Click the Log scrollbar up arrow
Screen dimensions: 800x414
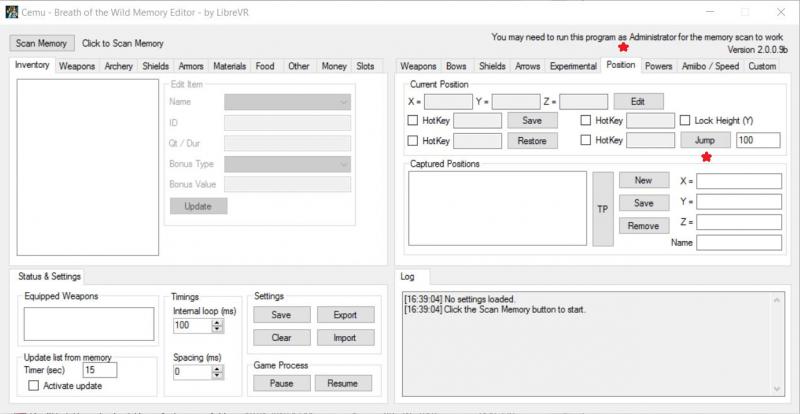[777, 300]
